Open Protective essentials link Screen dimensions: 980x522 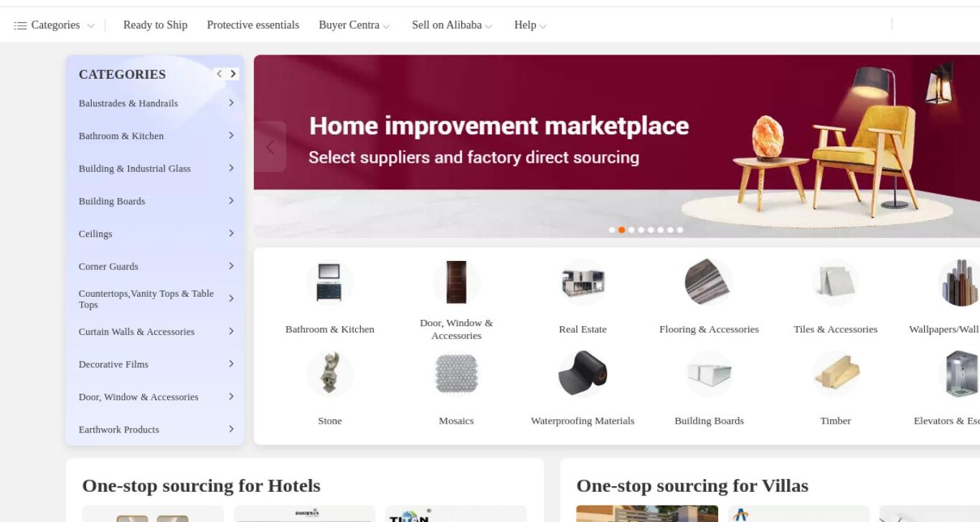[253, 25]
